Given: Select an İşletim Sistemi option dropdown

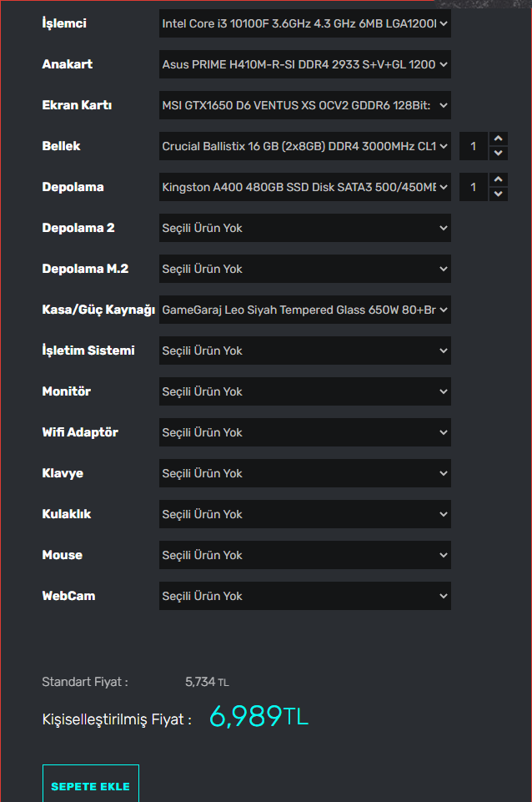Looking at the screenshot, I should pos(304,351).
